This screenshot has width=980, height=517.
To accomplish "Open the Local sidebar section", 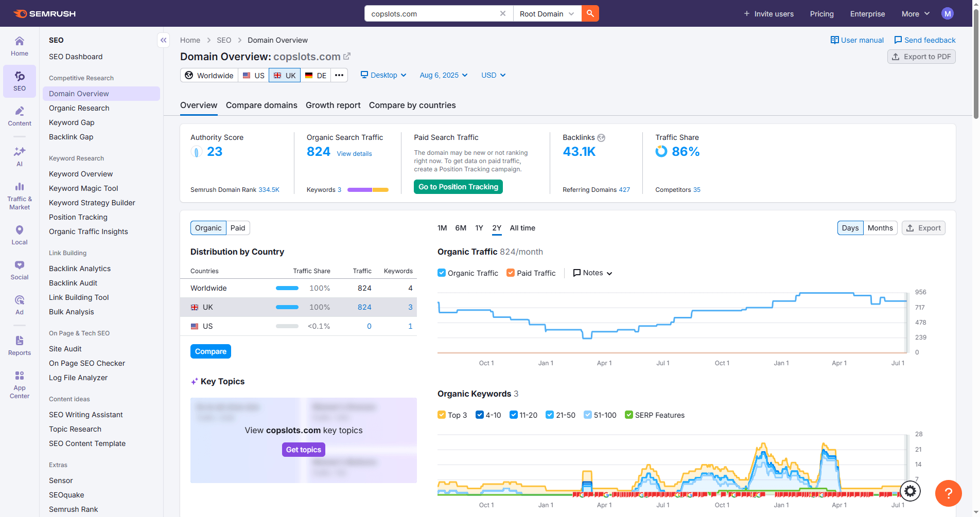I will pos(20,235).
